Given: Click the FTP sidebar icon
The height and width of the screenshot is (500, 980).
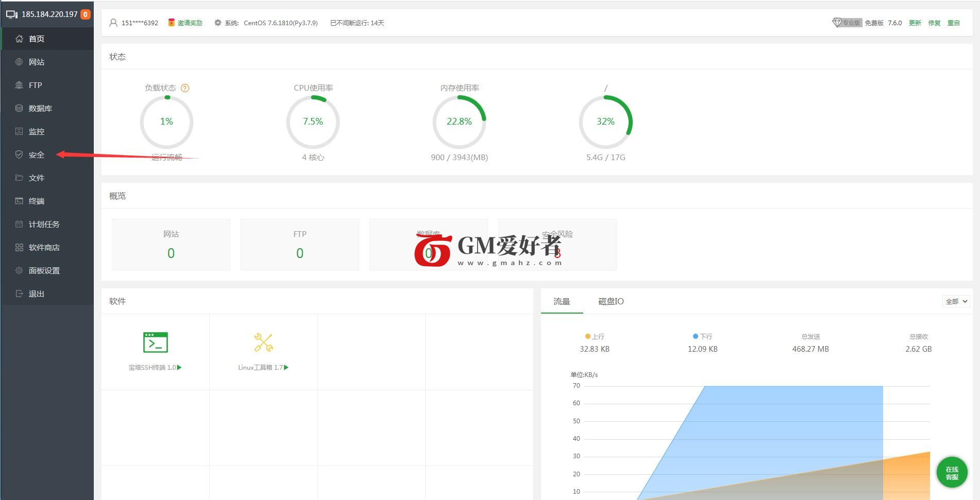Looking at the screenshot, I should (19, 85).
